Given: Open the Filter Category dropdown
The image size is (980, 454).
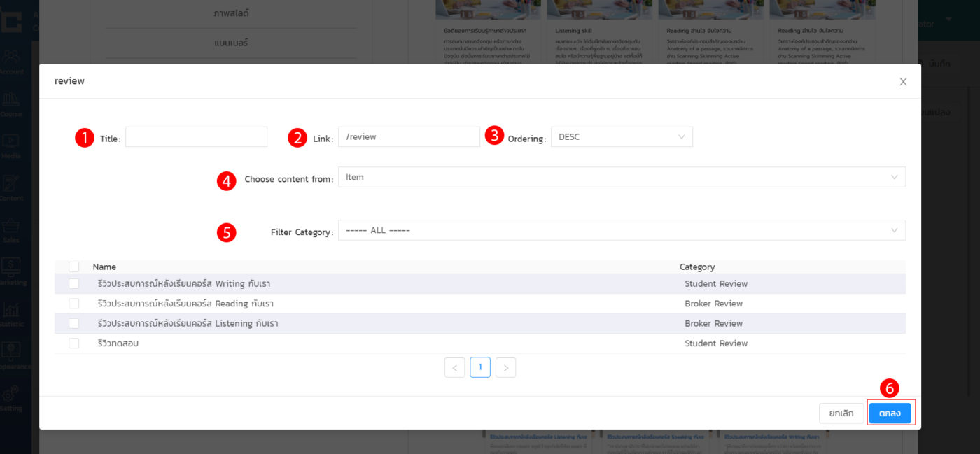Looking at the screenshot, I should pos(621,231).
